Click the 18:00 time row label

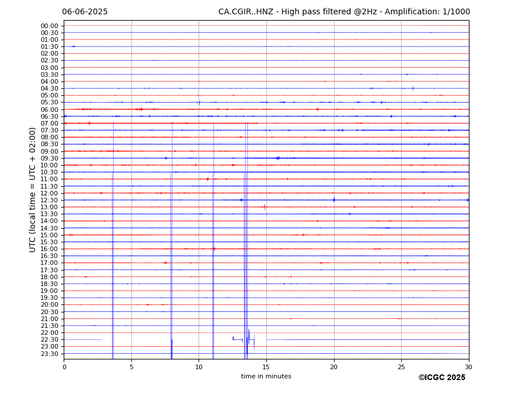pyautogui.click(x=49, y=277)
